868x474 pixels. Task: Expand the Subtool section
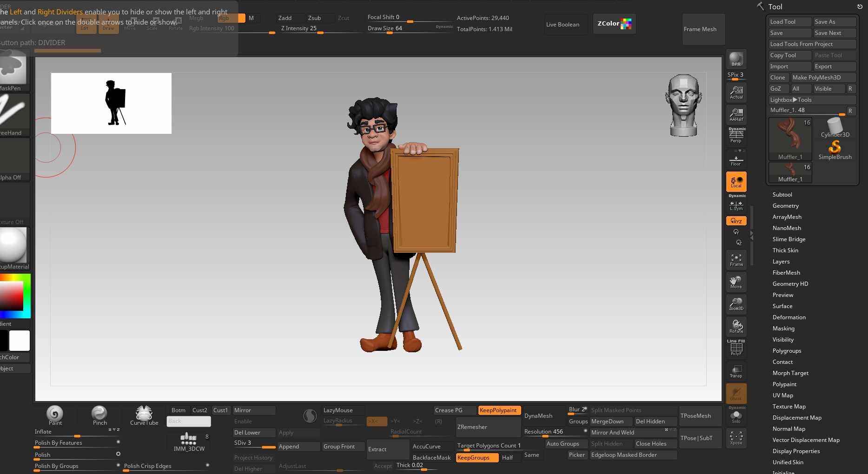pos(782,195)
